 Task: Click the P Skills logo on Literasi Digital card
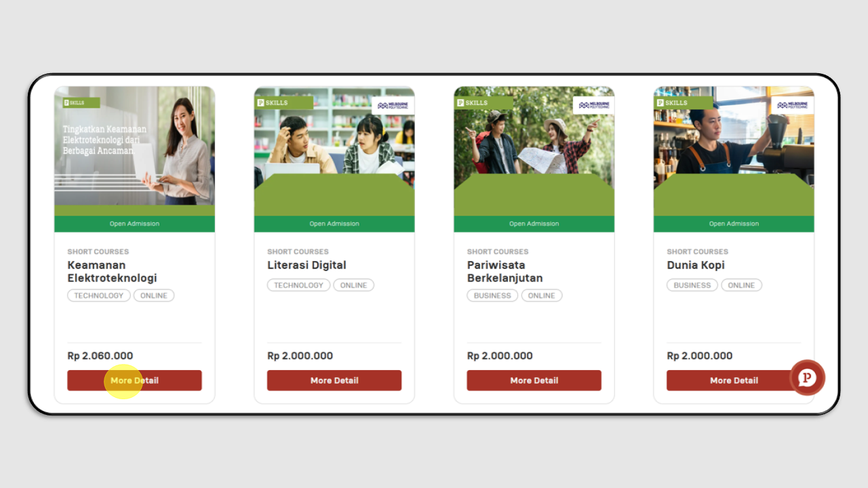283,103
